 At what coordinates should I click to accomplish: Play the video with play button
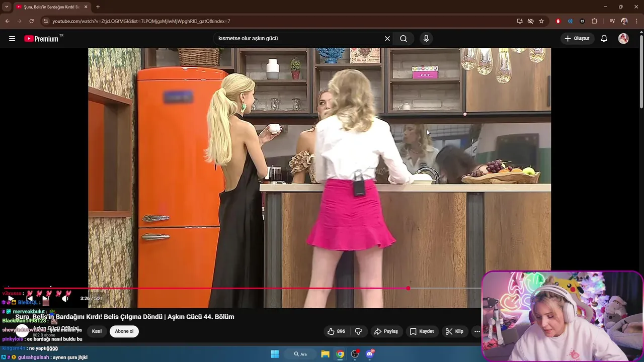pos(11,298)
